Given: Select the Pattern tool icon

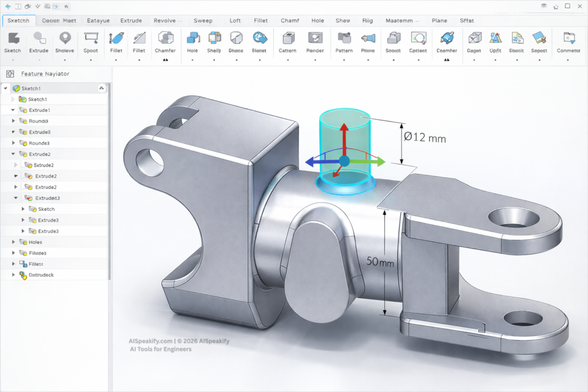Looking at the screenshot, I should [x=344, y=38].
